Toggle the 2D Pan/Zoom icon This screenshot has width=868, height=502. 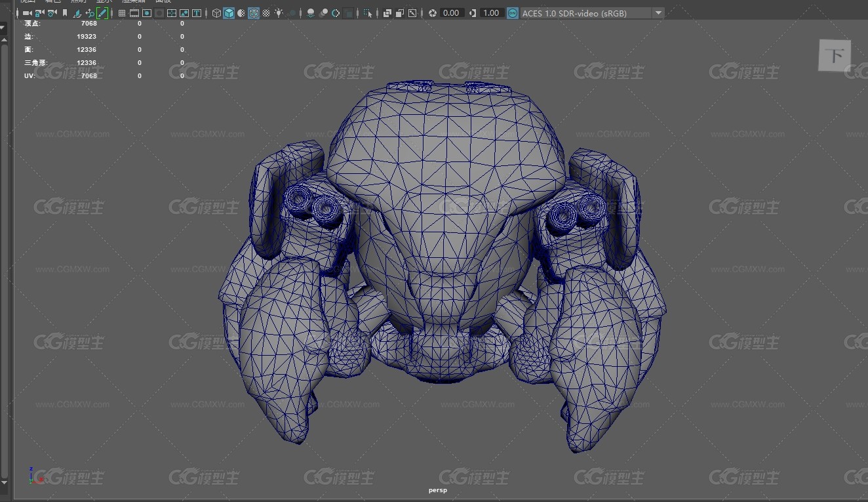coord(90,13)
